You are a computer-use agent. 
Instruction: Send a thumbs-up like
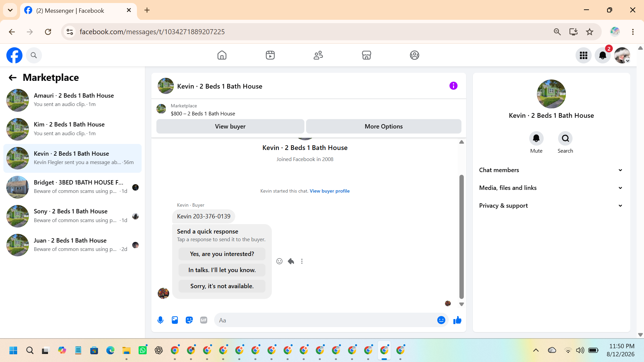tap(457, 320)
